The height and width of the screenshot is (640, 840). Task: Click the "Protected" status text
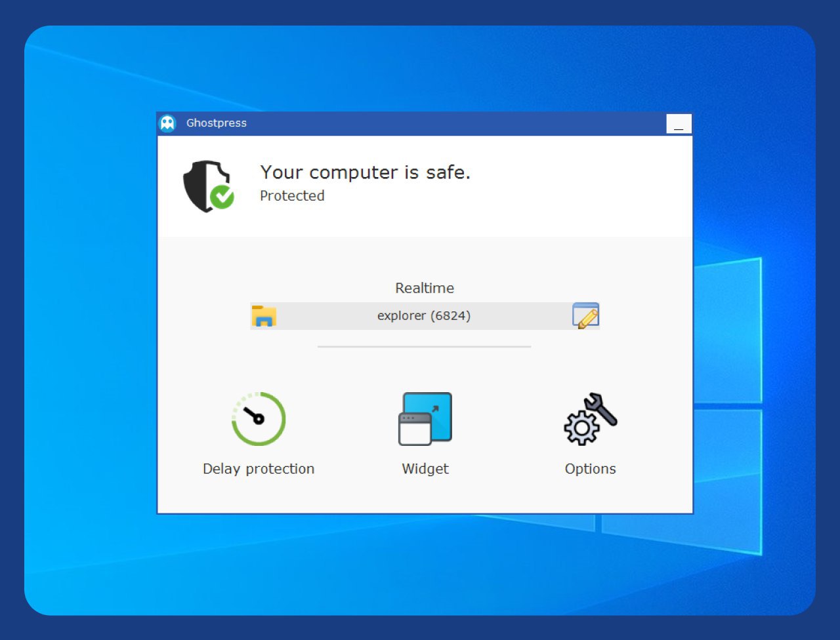pyautogui.click(x=292, y=195)
